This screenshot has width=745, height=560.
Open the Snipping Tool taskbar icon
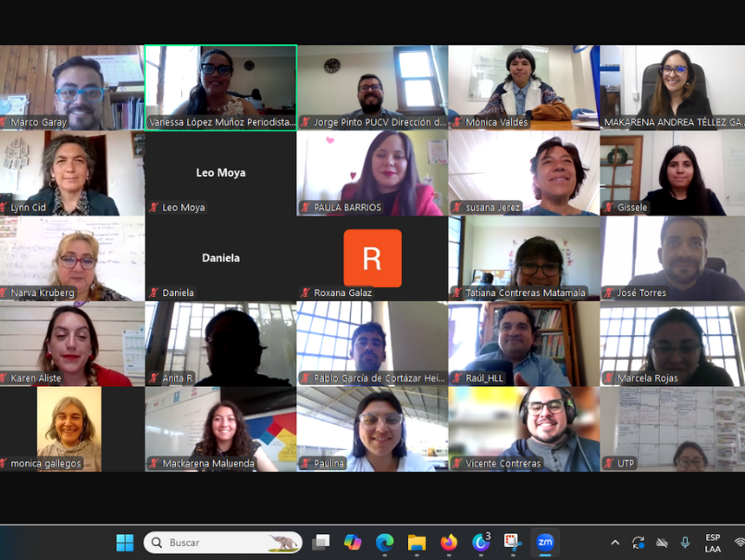tap(513, 542)
